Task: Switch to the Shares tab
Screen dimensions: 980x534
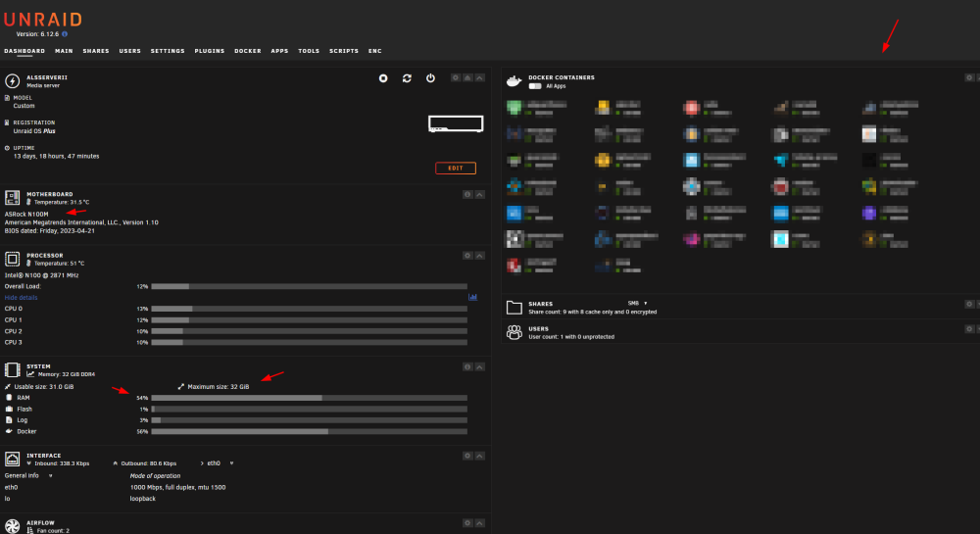Action: [x=96, y=51]
